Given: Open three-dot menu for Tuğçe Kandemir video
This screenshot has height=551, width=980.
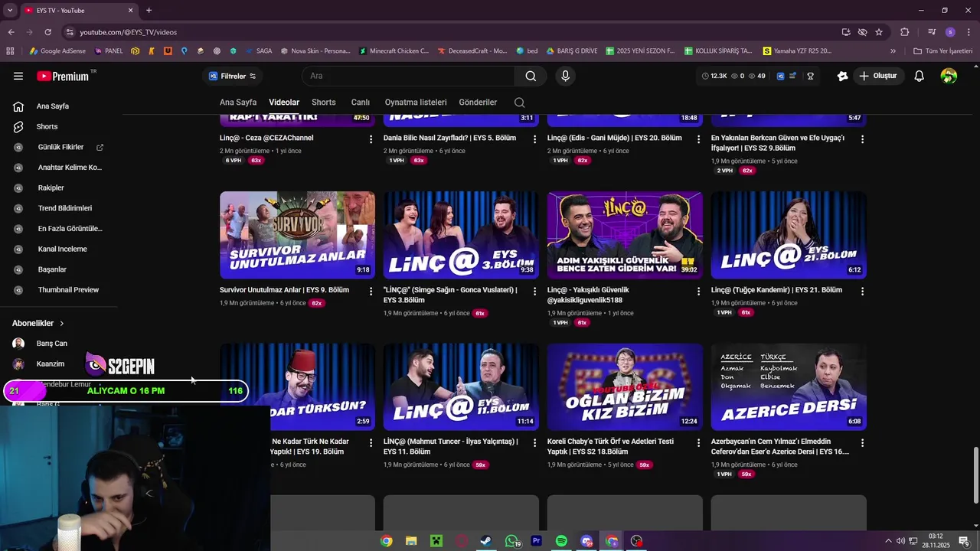Looking at the screenshot, I should [x=862, y=292].
